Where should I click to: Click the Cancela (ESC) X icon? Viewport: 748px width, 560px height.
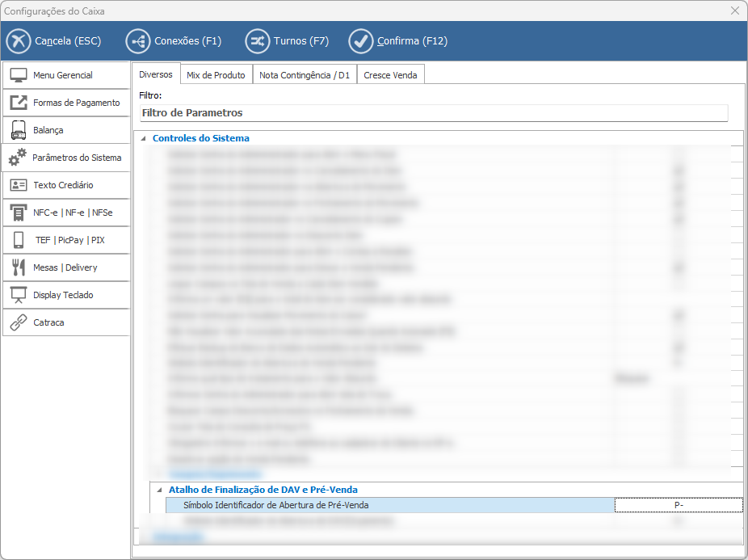click(19, 41)
